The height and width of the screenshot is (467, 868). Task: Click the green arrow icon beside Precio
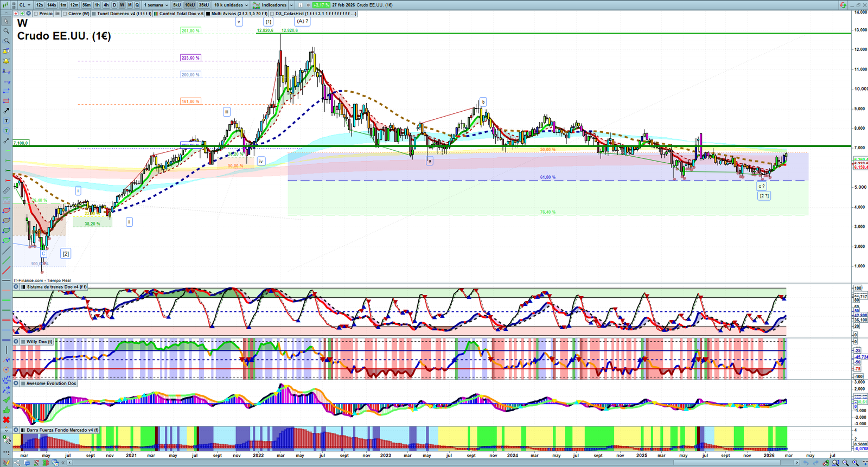[22, 14]
